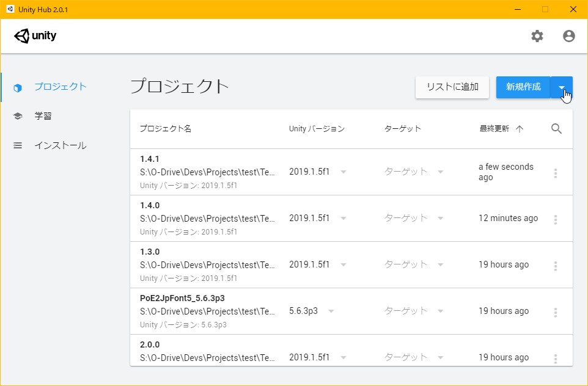588x386 pixels.
Task: Minimize the Unity Hub window
Action: 518,9
